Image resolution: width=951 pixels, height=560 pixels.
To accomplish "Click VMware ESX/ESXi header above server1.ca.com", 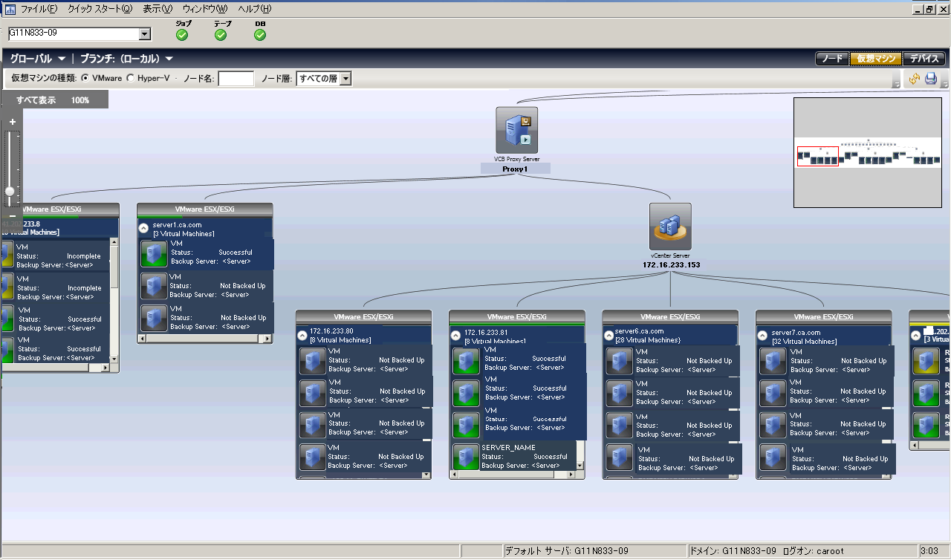I will click(204, 209).
